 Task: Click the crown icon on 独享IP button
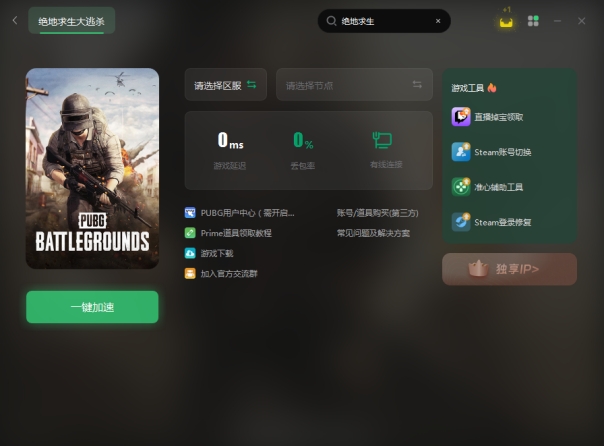478,268
